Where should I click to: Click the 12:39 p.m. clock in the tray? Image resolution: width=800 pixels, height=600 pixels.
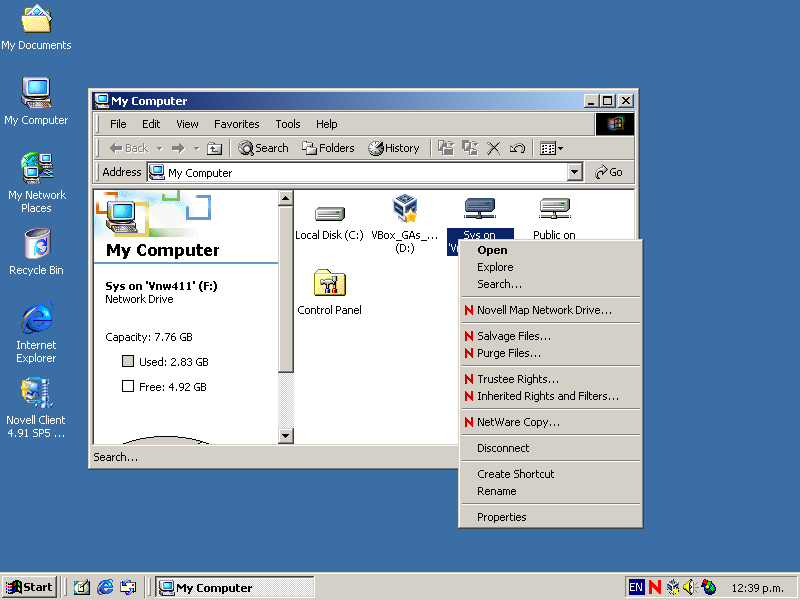(757, 588)
